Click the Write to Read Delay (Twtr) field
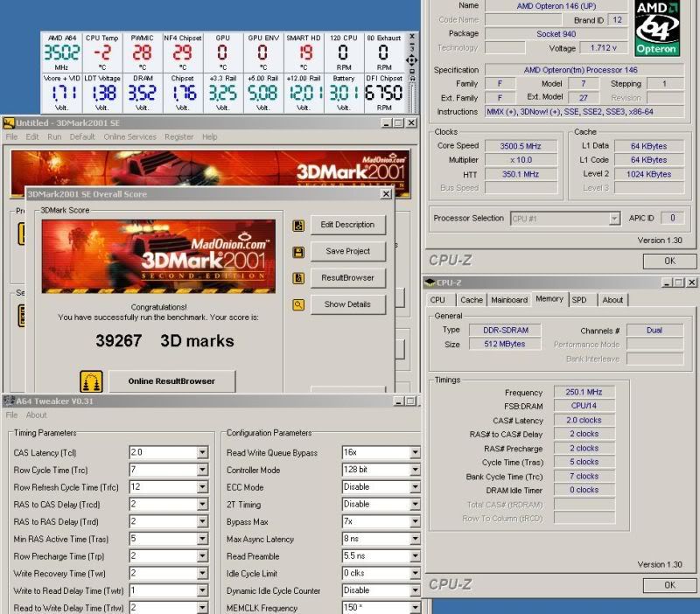Image resolution: width=700 pixels, height=614 pixels. point(168,590)
